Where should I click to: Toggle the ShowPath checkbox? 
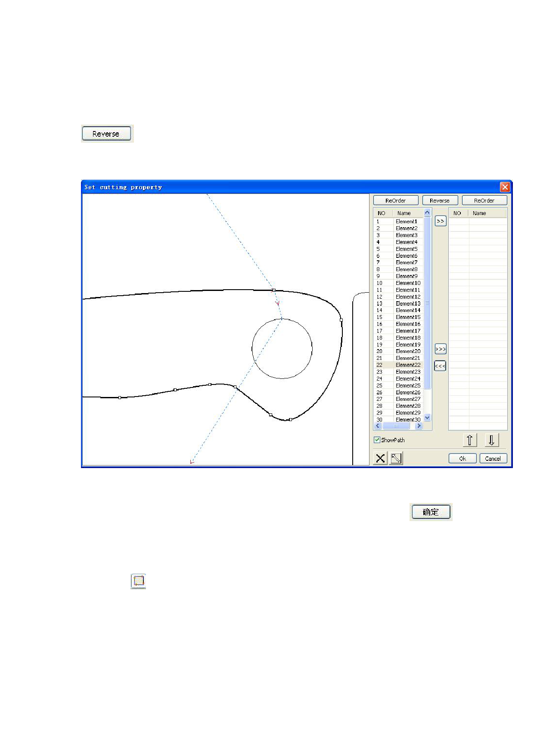(x=377, y=440)
